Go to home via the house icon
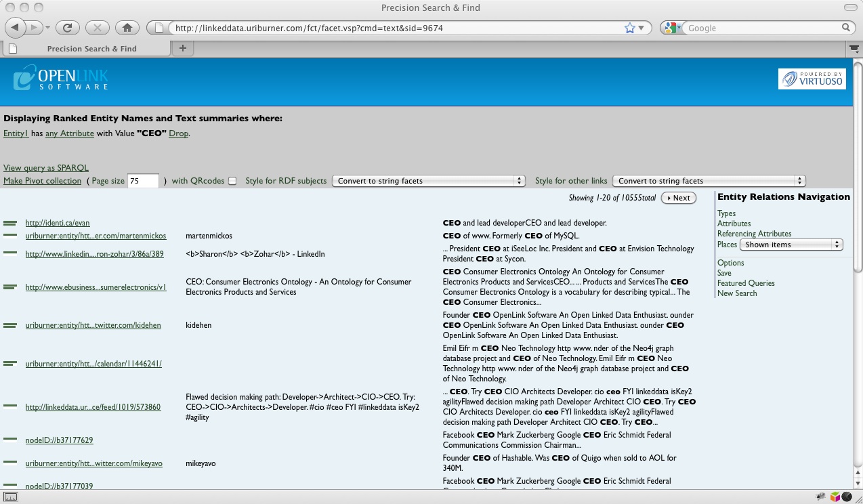 (127, 28)
